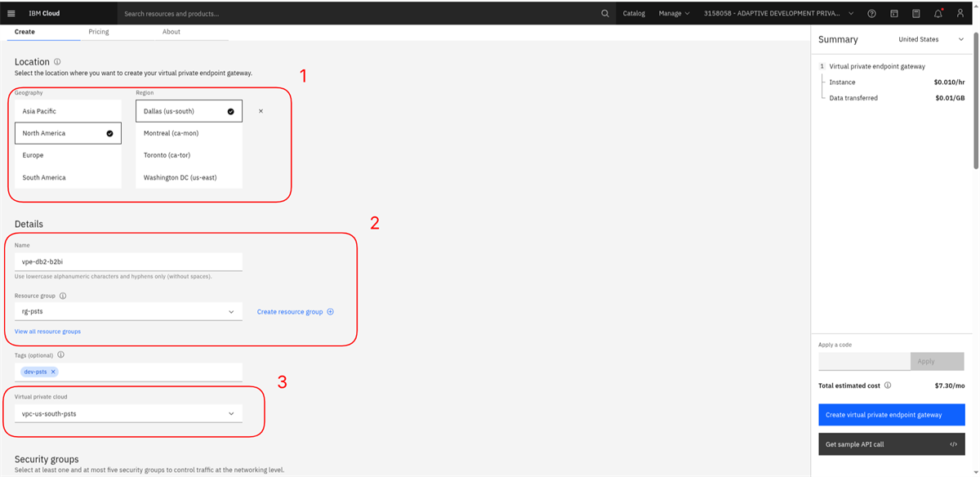Open the hamburger navigation menu
This screenshot has height=477, width=980.
11,13
